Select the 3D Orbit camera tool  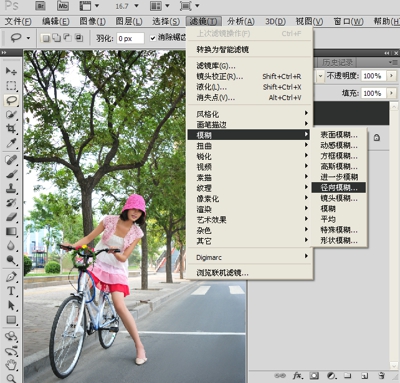11,351
